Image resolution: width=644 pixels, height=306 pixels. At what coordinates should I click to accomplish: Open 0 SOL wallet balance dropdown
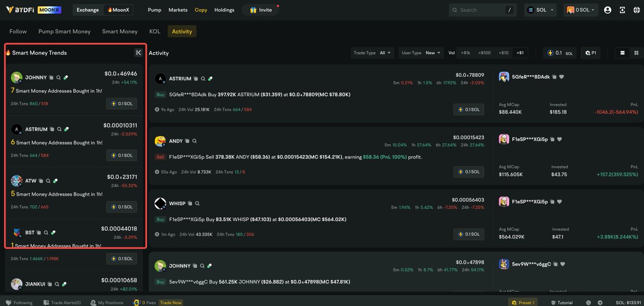pyautogui.click(x=581, y=10)
